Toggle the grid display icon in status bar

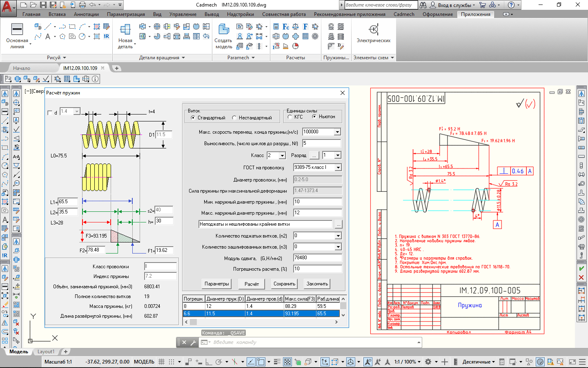[161, 362]
